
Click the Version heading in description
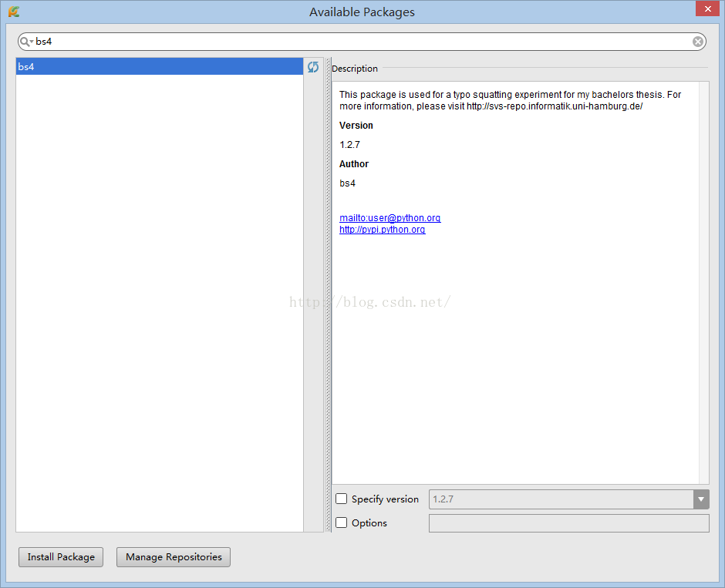click(356, 125)
